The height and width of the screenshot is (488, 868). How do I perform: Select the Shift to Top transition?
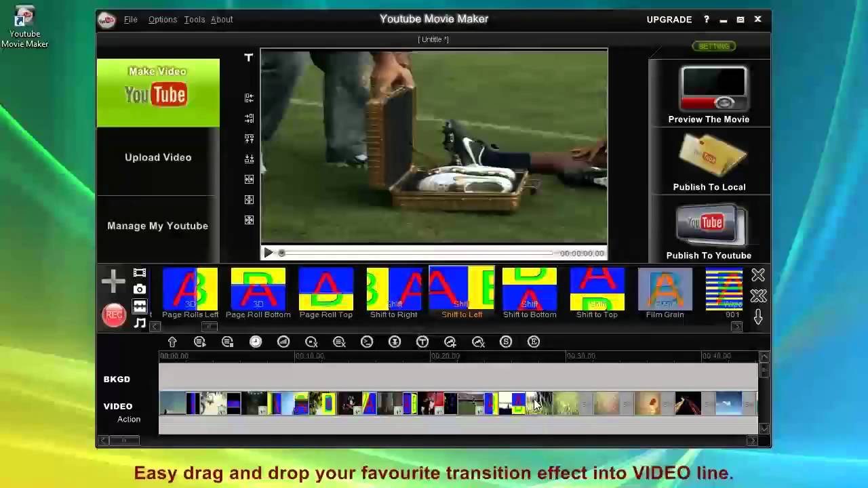597,293
